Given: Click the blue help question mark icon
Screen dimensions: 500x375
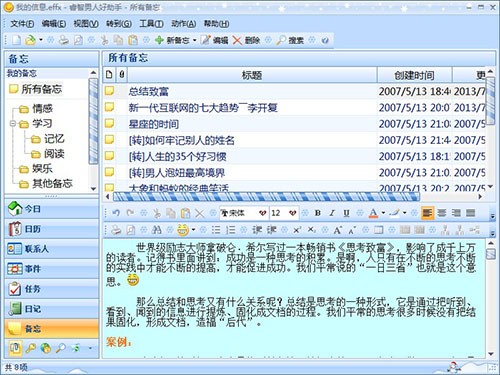Looking at the screenshot, I should click(x=325, y=41).
